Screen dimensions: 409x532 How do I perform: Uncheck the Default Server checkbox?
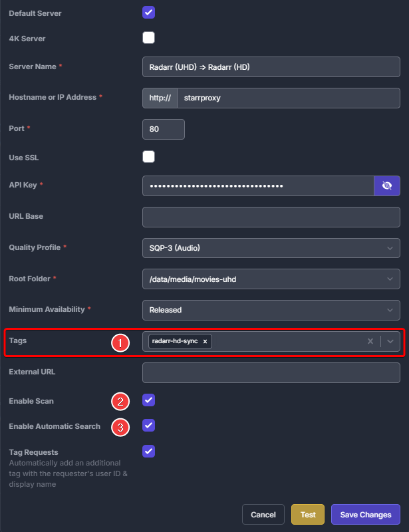click(x=148, y=13)
